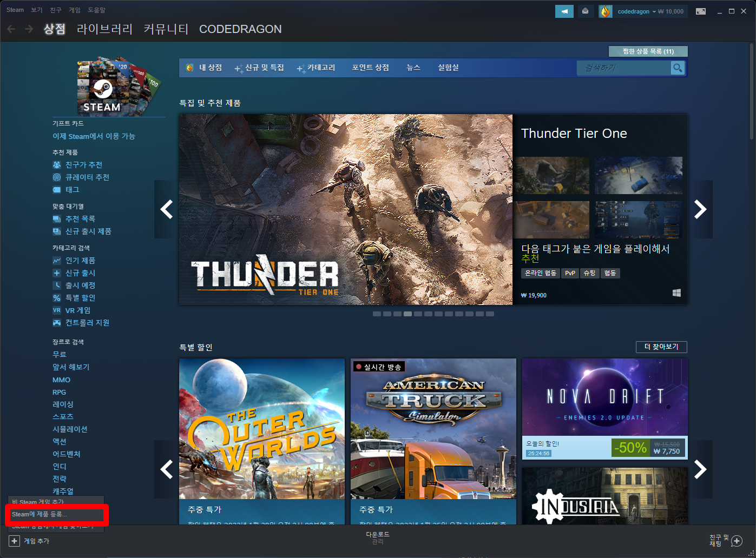Click the 추천 목록 queue icon
Image resolution: width=756 pixels, height=558 pixels.
pyautogui.click(x=57, y=219)
